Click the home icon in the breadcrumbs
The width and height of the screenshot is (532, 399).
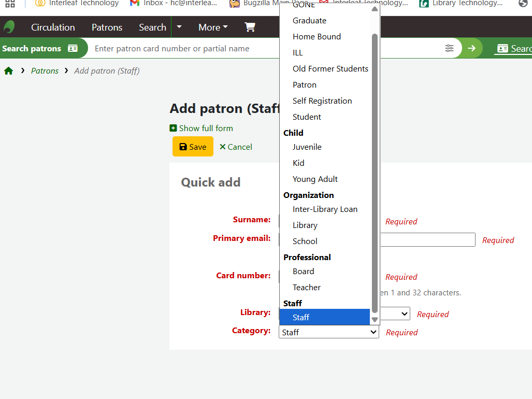click(x=8, y=71)
